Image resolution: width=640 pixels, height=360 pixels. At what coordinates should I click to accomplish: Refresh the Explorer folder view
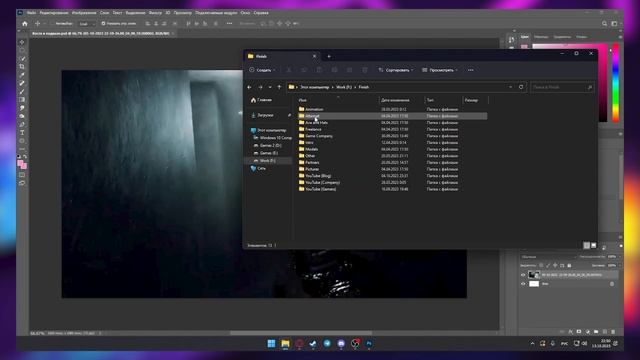pos(521,87)
